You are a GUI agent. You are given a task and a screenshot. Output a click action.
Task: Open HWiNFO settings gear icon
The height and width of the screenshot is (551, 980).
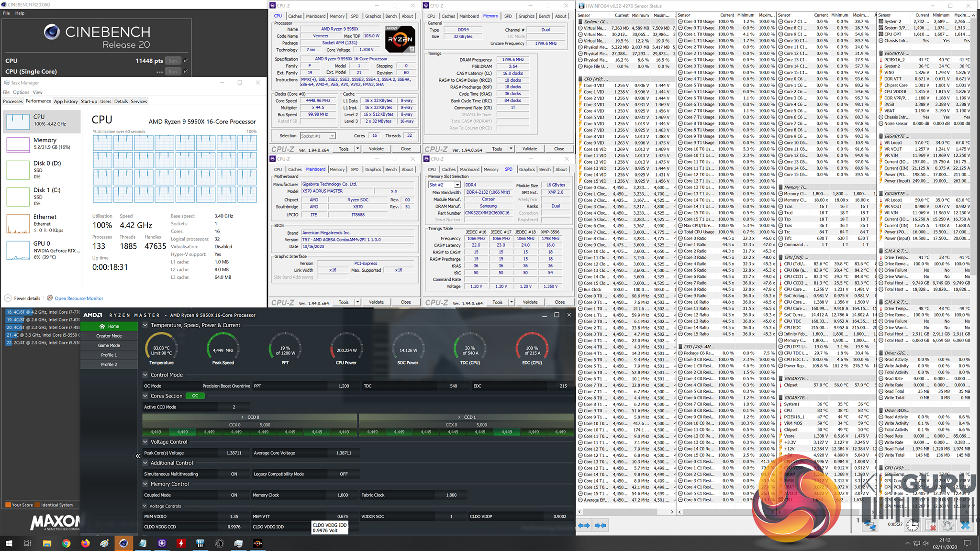tap(947, 526)
